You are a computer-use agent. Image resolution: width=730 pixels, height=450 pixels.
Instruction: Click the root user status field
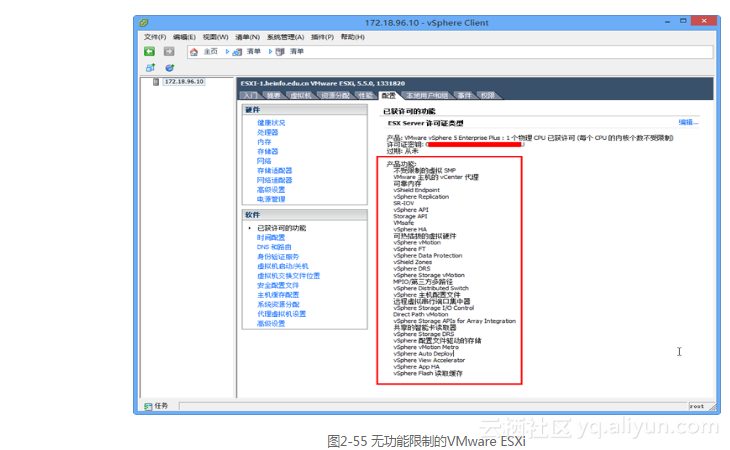696,406
